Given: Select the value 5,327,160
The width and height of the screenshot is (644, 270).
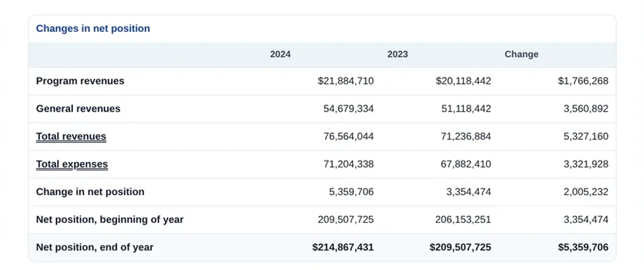Looking at the screenshot, I should (586, 136).
